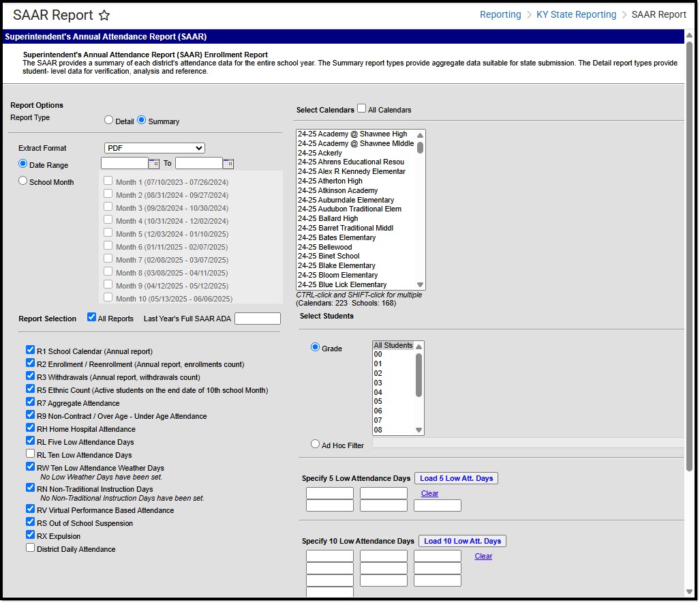Favorite the SAAR Report with star icon
Image resolution: width=700 pixels, height=603 pixels.
pos(104,16)
